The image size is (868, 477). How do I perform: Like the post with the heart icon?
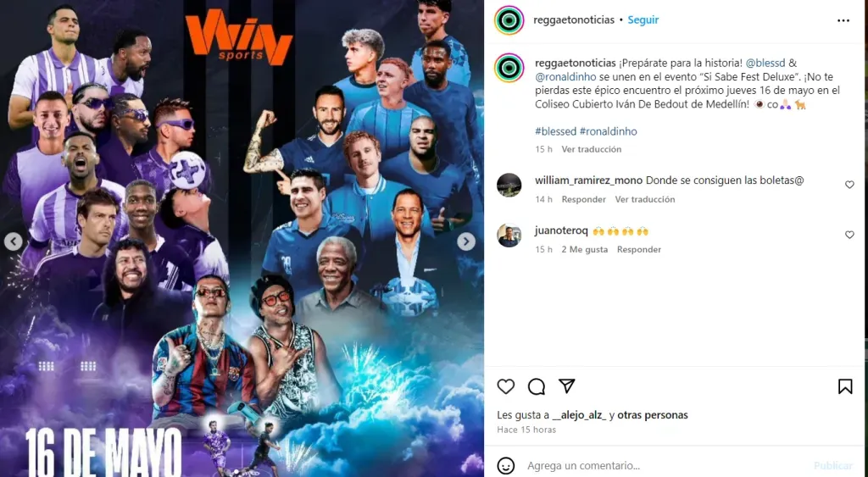[505, 386]
